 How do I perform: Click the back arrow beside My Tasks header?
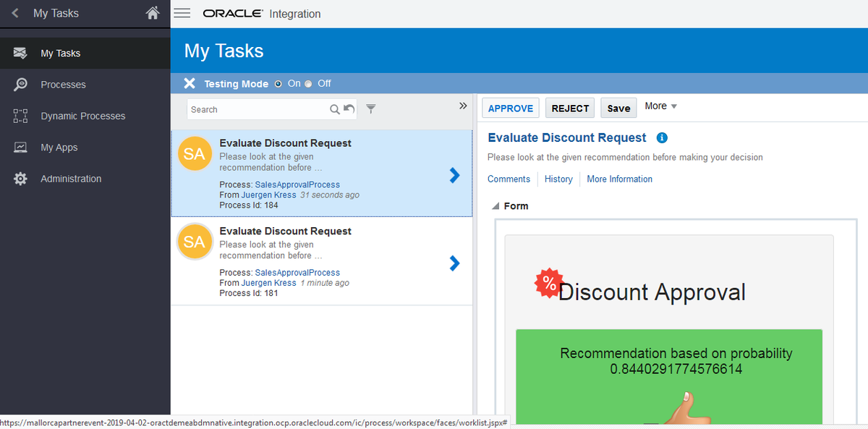click(x=15, y=13)
